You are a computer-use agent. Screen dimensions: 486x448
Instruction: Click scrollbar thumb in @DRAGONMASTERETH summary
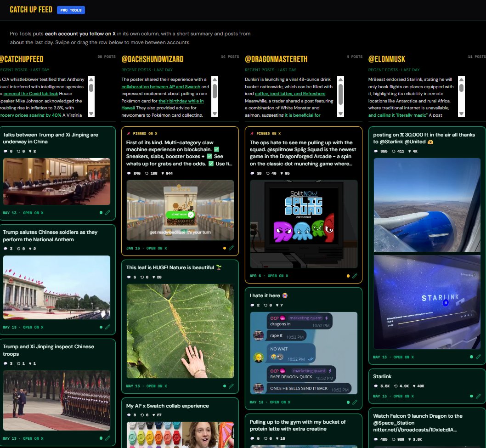click(x=341, y=94)
